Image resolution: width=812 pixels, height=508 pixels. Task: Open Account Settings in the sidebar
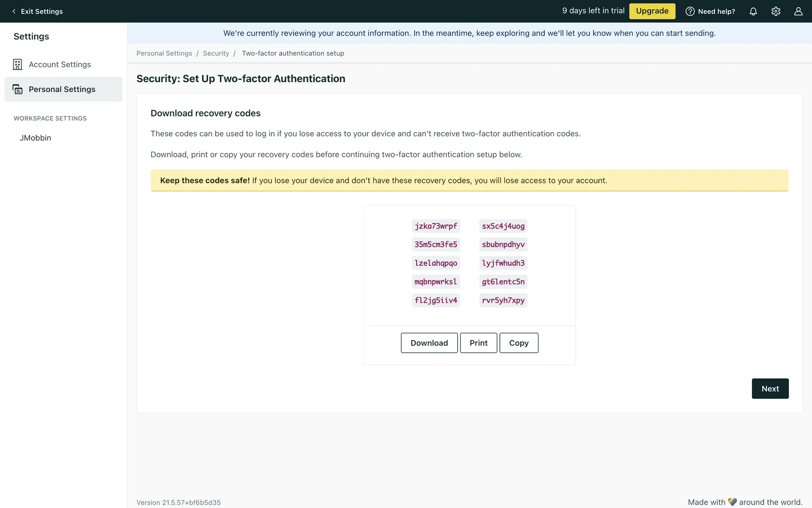coord(60,64)
